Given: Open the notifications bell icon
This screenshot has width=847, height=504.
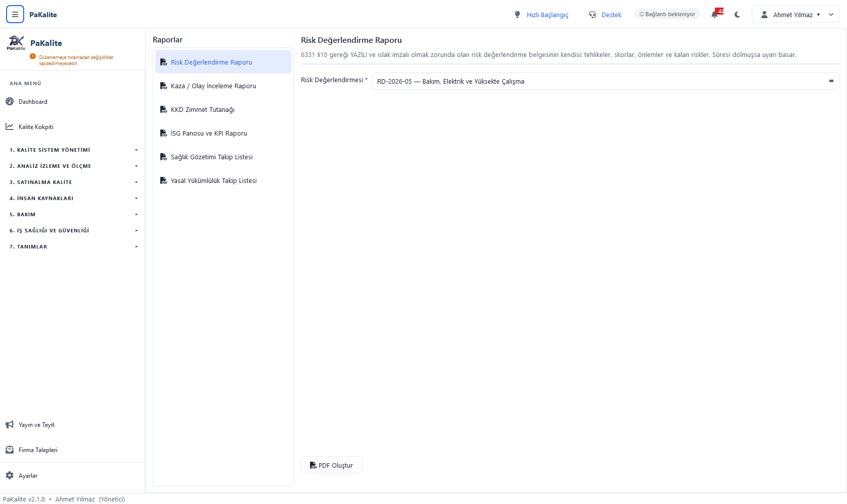Looking at the screenshot, I should tap(714, 15).
